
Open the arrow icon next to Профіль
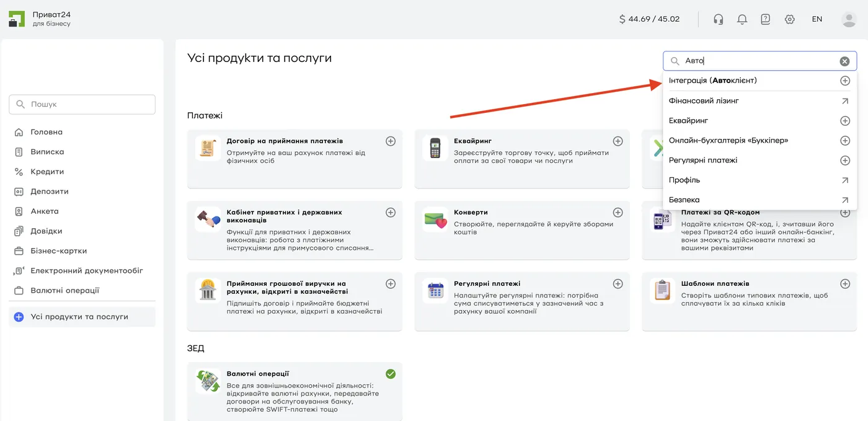click(x=844, y=180)
